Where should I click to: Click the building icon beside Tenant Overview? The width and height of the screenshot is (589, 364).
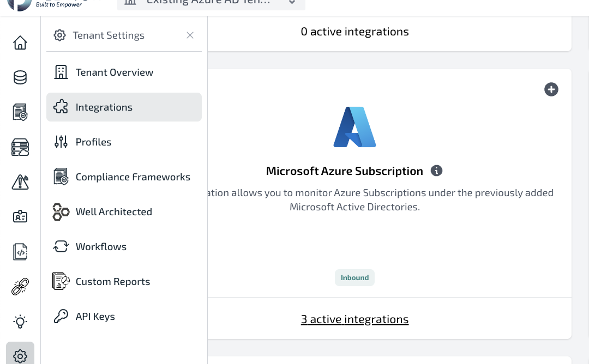[61, 72]
